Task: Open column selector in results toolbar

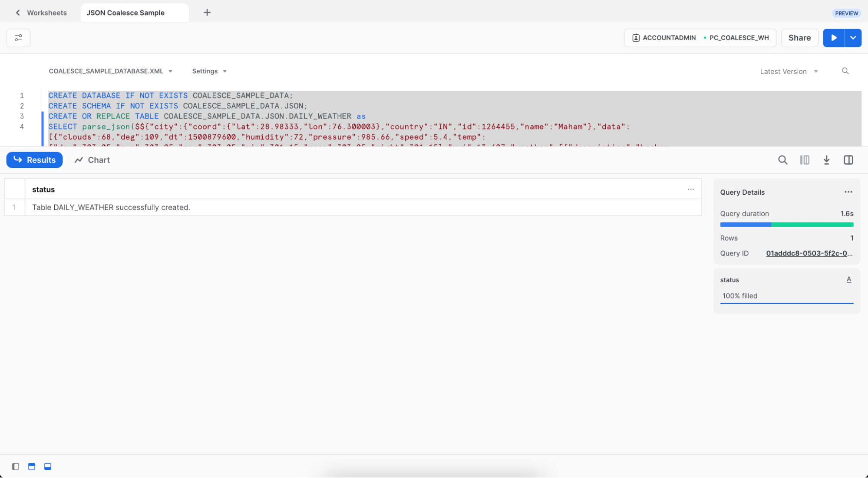Action: [x=805, y=160]
